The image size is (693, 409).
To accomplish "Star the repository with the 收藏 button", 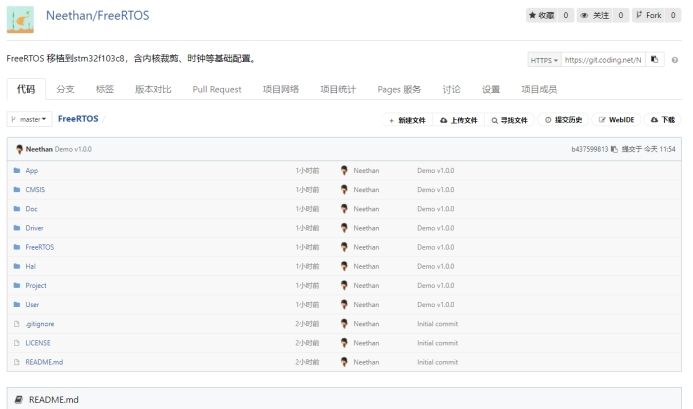I will click(542, 15).
